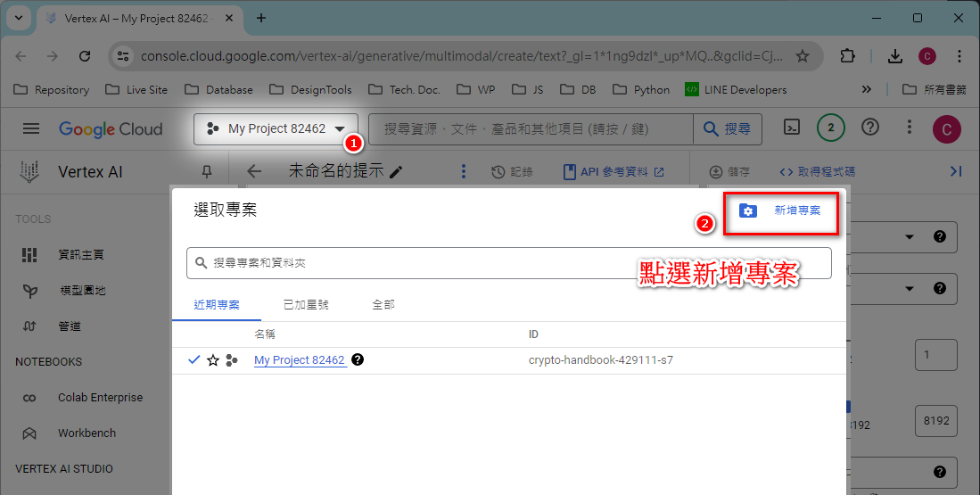This screenshot has height=495, width=980.
Task: Show more bookmarks with the chevron
Action: pos(866,89)
